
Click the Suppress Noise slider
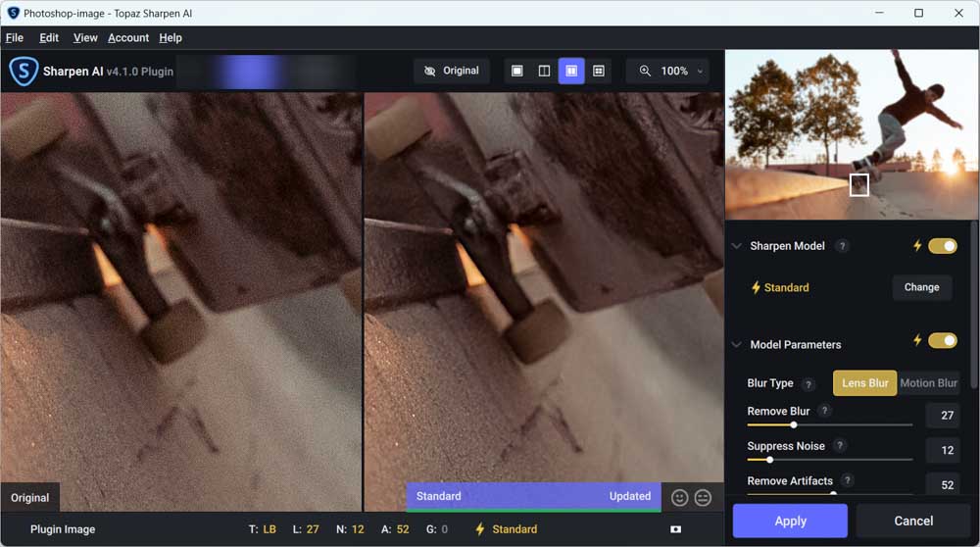(829, 460)
